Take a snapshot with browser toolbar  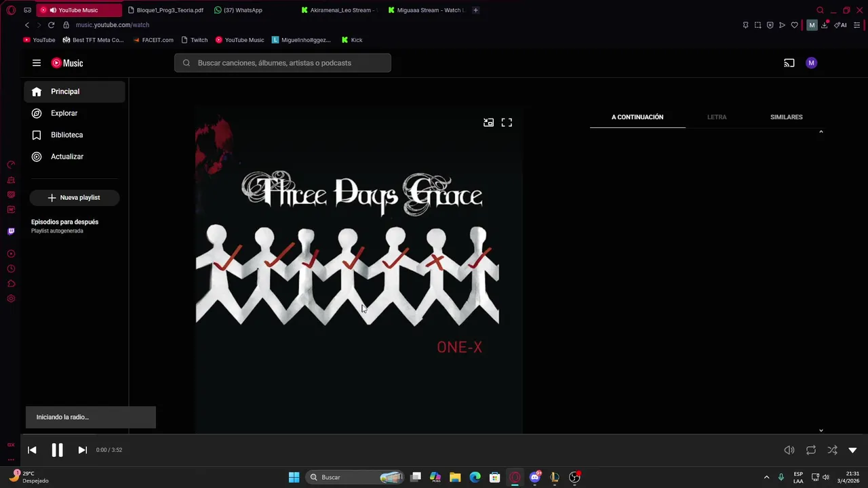757,25
